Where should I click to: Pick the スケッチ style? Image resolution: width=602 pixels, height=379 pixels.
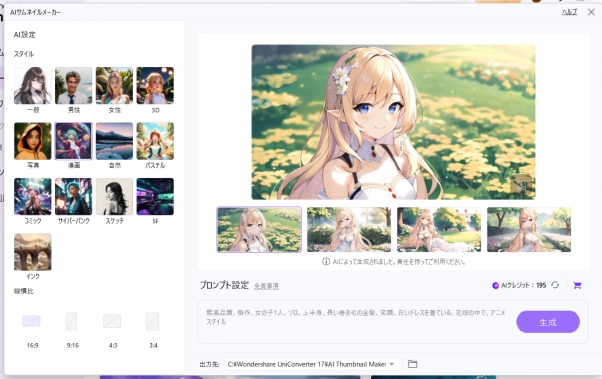pos(114,196)
